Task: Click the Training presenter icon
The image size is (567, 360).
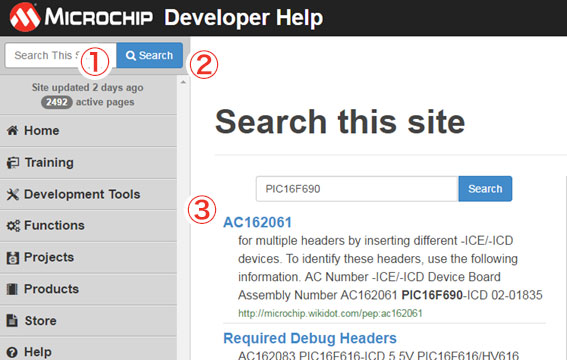Action: (13, 163)
